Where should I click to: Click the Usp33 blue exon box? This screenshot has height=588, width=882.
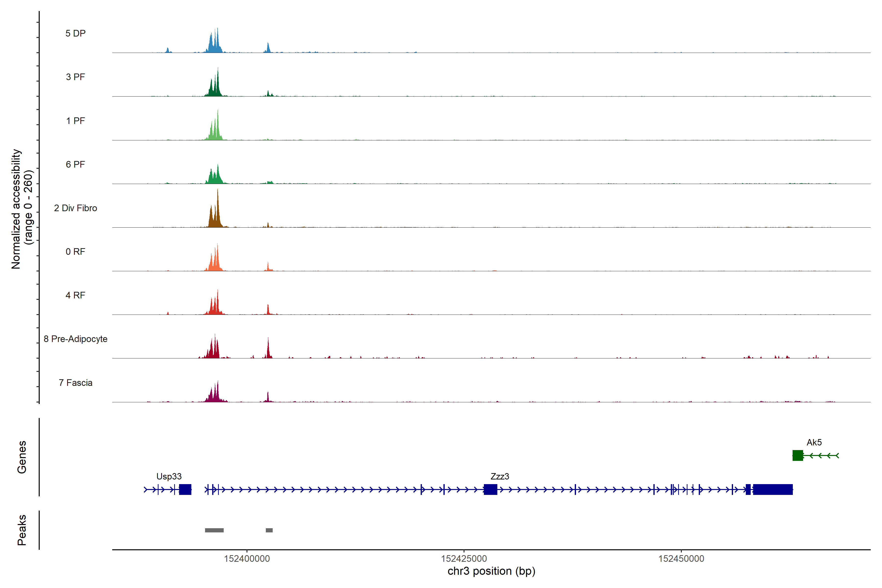pos(185,489)
